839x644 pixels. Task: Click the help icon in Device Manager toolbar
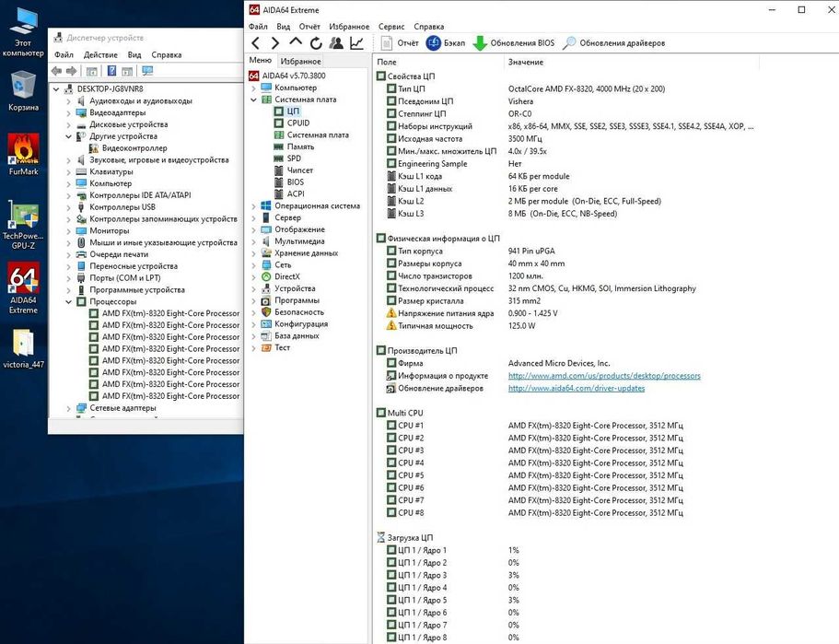coord(111,71)
